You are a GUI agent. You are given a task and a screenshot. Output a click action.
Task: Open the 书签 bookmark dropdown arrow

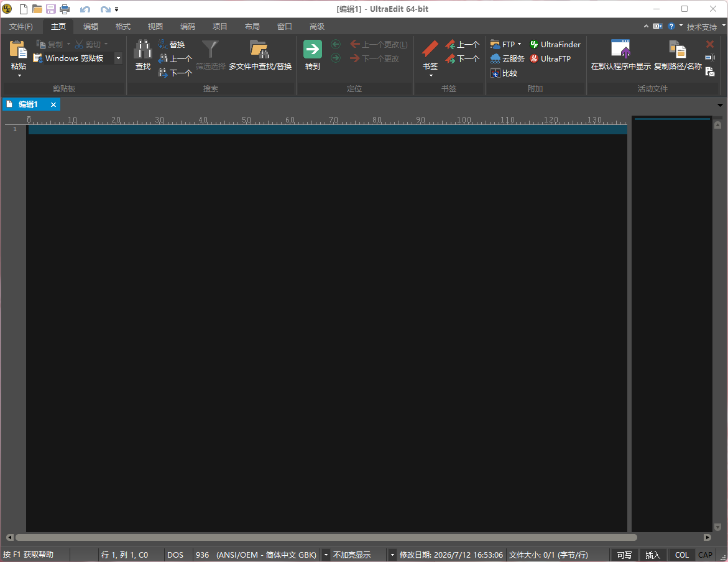pyautogui.click(x=431, y=76)
